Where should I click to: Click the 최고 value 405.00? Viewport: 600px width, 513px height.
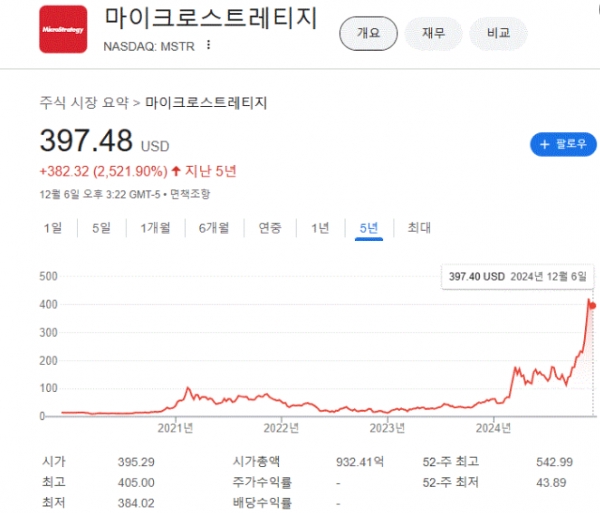point(136,483)
